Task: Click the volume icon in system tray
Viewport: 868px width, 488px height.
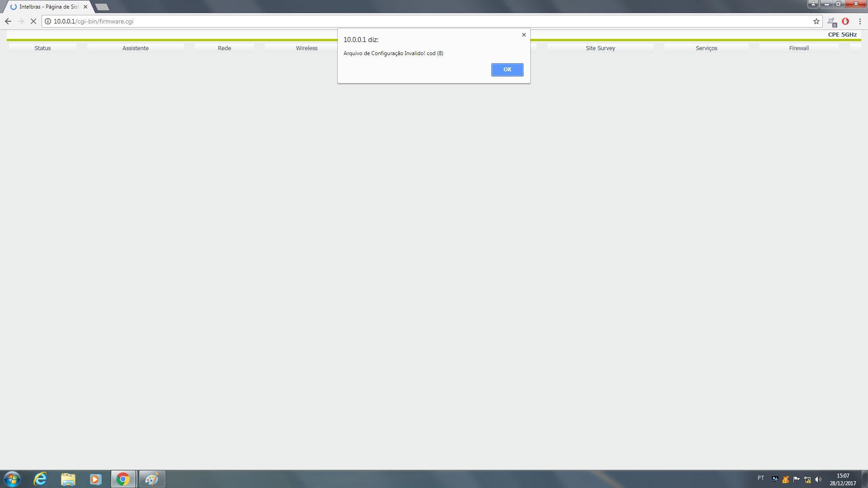Action: click(x=818, y=479)
